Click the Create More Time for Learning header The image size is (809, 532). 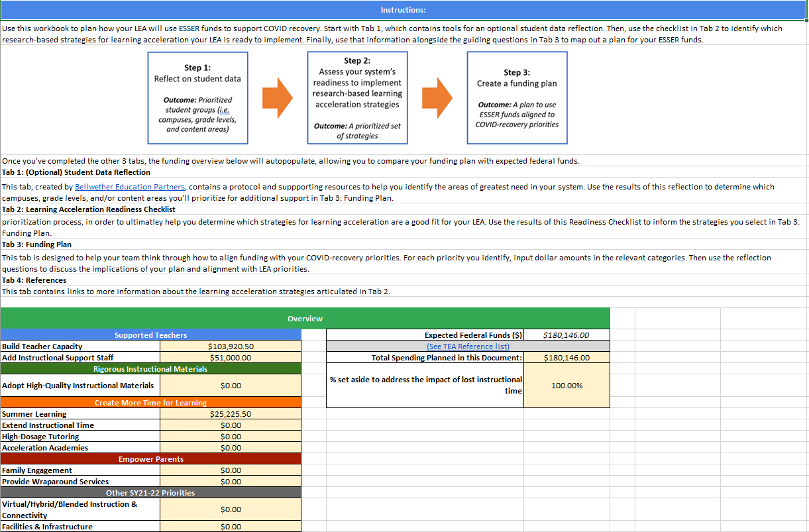[x=150, y=403]
